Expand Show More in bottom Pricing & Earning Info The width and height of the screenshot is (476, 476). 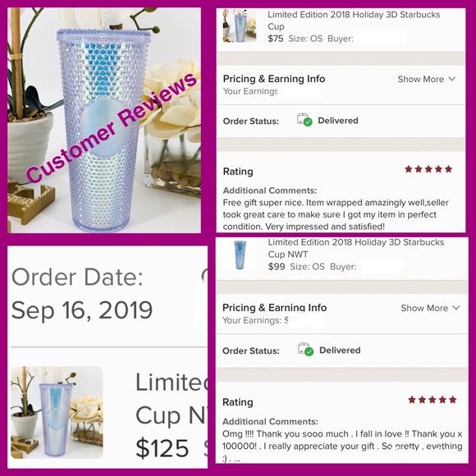[x=424, y=308]
